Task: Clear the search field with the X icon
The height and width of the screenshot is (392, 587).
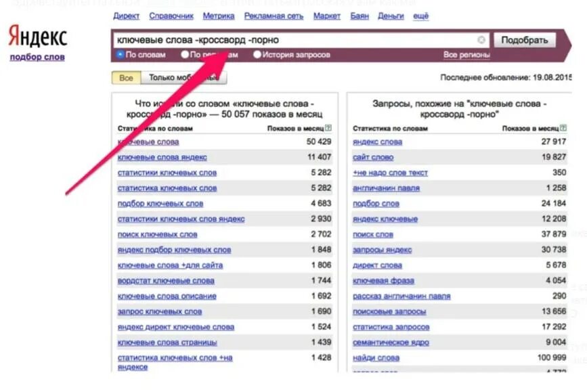Action: pos(481,40)
